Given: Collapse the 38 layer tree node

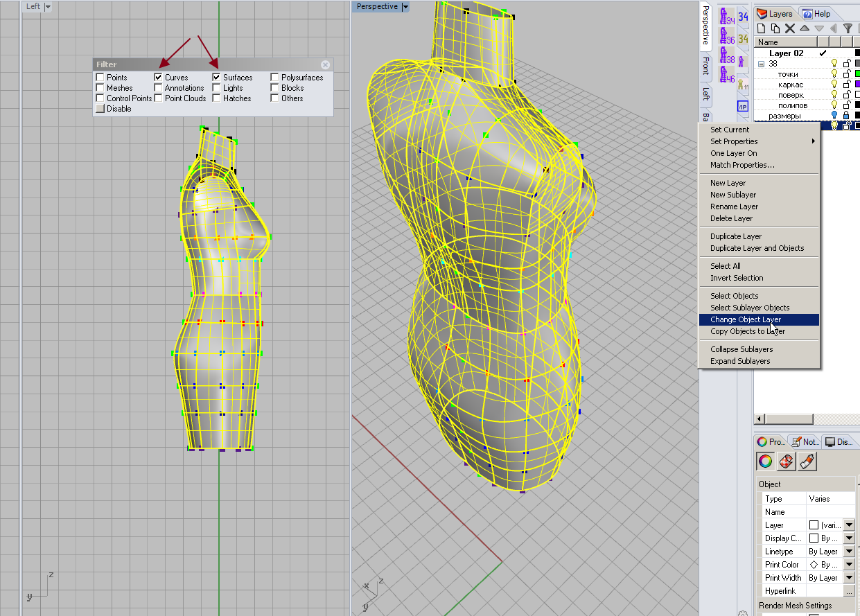Looking at the screenshot, I should 761,64.
